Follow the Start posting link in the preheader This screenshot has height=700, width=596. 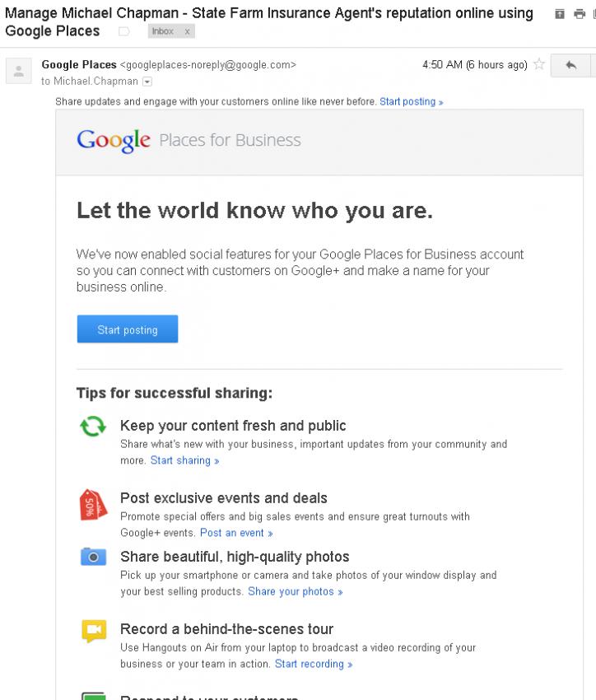(412, 102)
